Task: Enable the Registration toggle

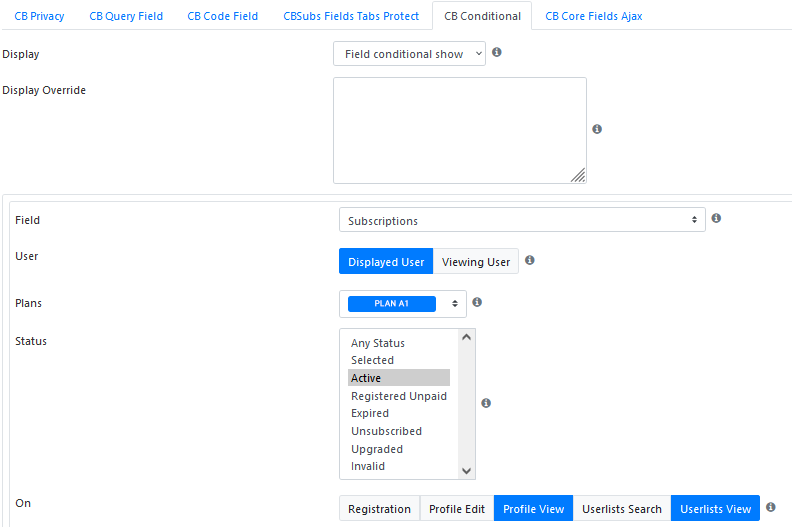Action: coord(379,508)
